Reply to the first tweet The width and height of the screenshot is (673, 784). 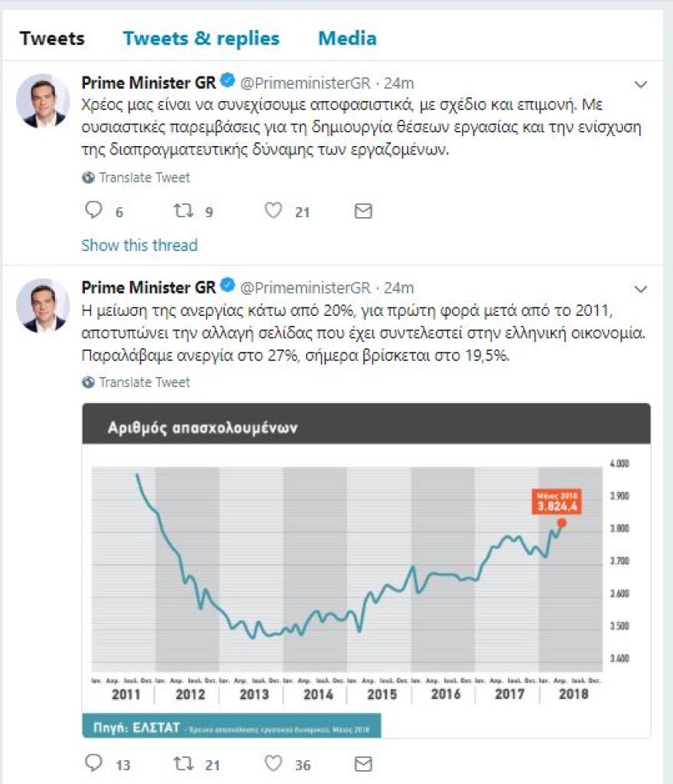93,208
